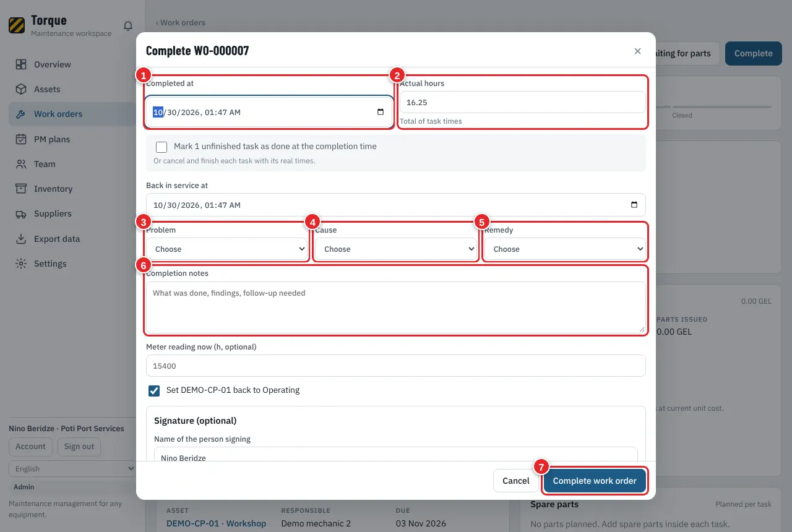Image resolution: width=792 pixels, height=532 pixels.
Task: Cancel the completion dialog
Action: pyautogui.click(x=516, y=481)
